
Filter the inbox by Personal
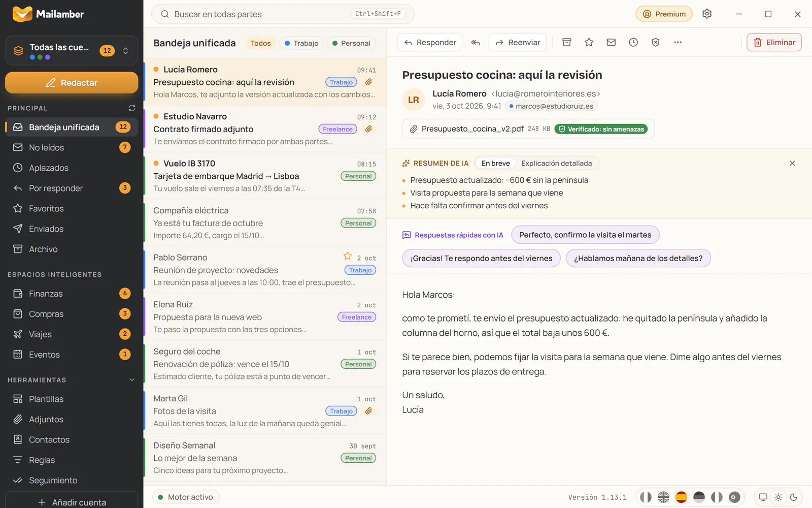[x=351, y=43]
